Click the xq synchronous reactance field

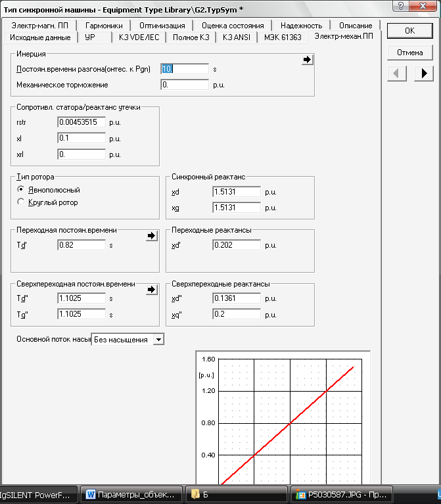coord(237,208)
